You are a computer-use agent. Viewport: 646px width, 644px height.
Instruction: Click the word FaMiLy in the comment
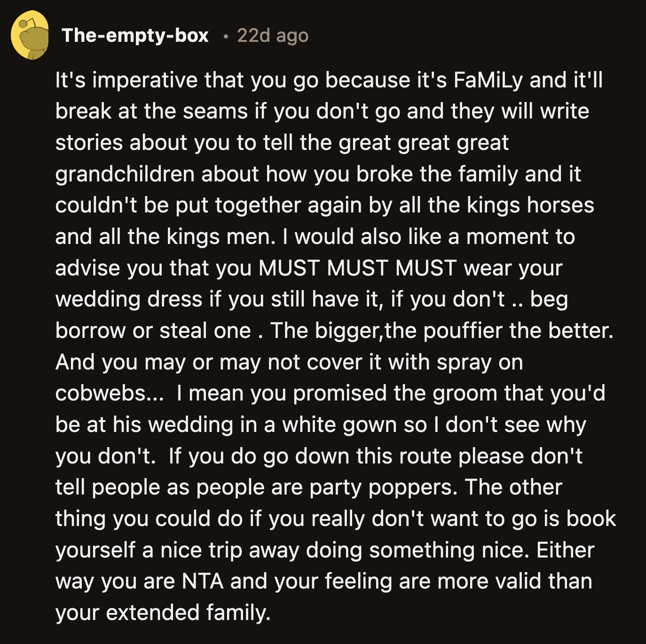pos(488,80)
